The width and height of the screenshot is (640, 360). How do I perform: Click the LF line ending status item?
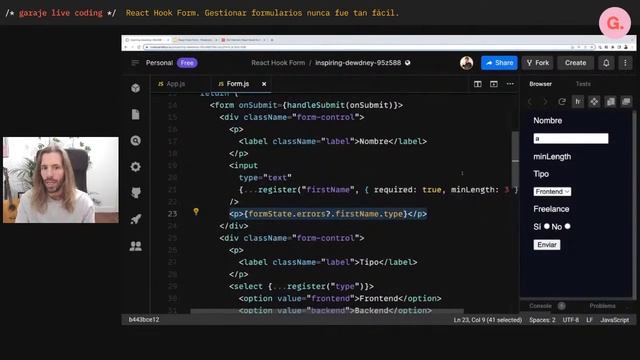click(x=589, y=320)
